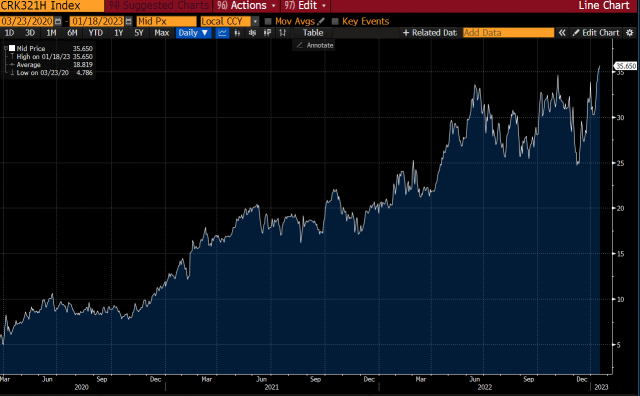Collapse the Mid Price legend tree
This screenshot has width=640, height=396.
(6, 48)
